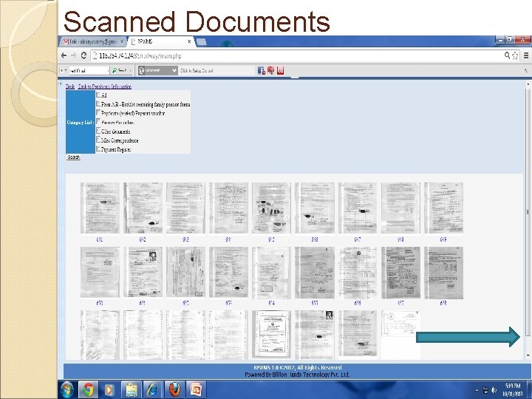The height and width of the screenshot is (399, 532).
Task: Switch to PowerPoint in the taskbar
Action: (x=195, y=389)
